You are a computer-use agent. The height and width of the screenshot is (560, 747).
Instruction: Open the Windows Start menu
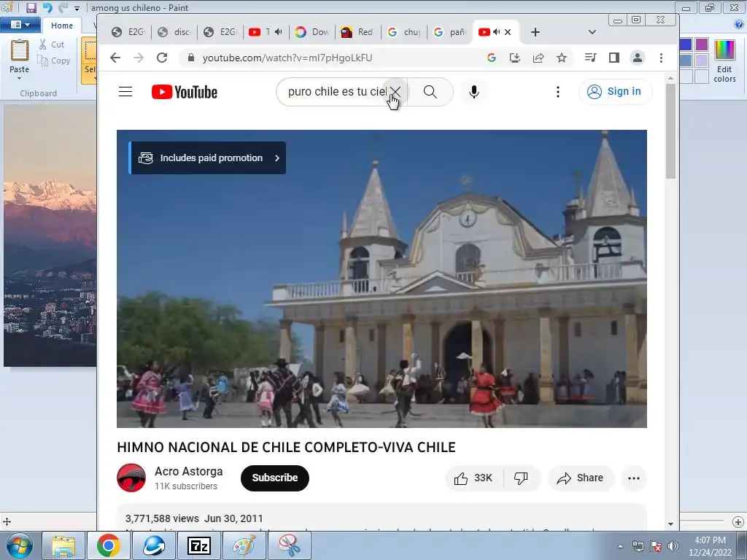(x=20, y=545)
